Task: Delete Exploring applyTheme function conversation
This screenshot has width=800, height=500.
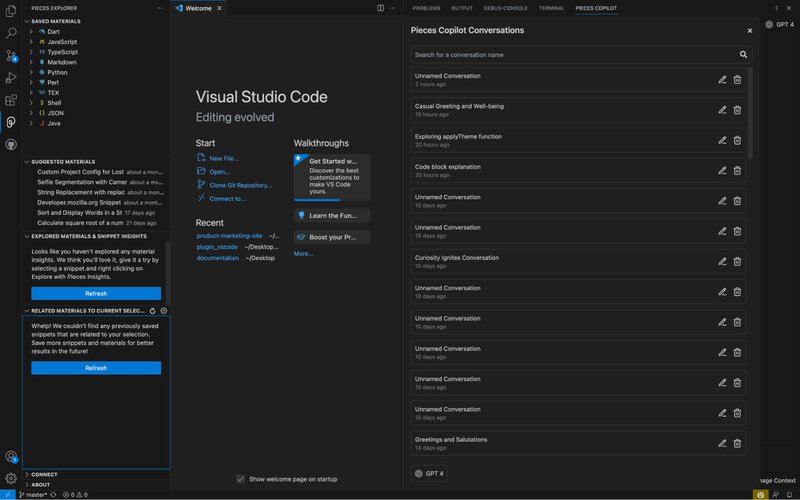Action: [737, 140]
